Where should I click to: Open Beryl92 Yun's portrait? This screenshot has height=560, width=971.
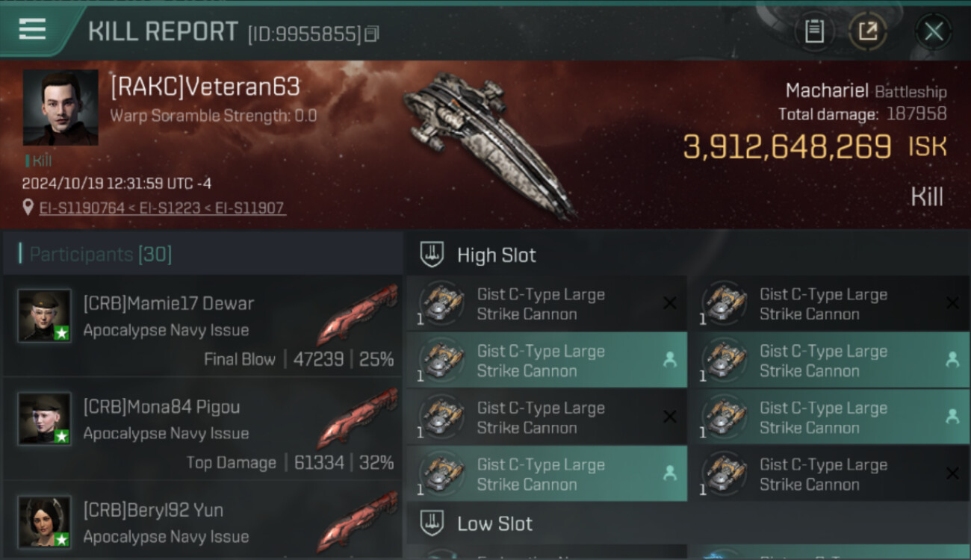click(x=45, y=521)
